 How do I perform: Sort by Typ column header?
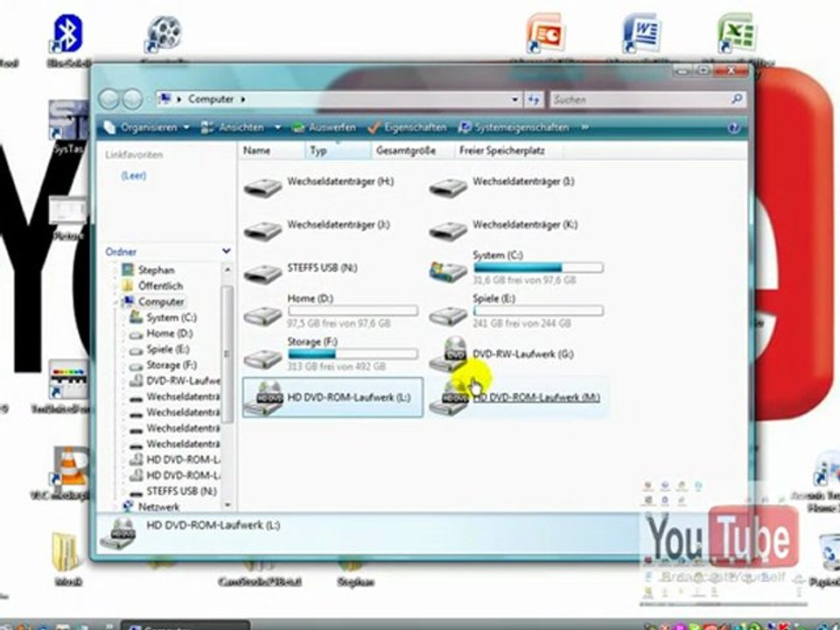[338, 151]
